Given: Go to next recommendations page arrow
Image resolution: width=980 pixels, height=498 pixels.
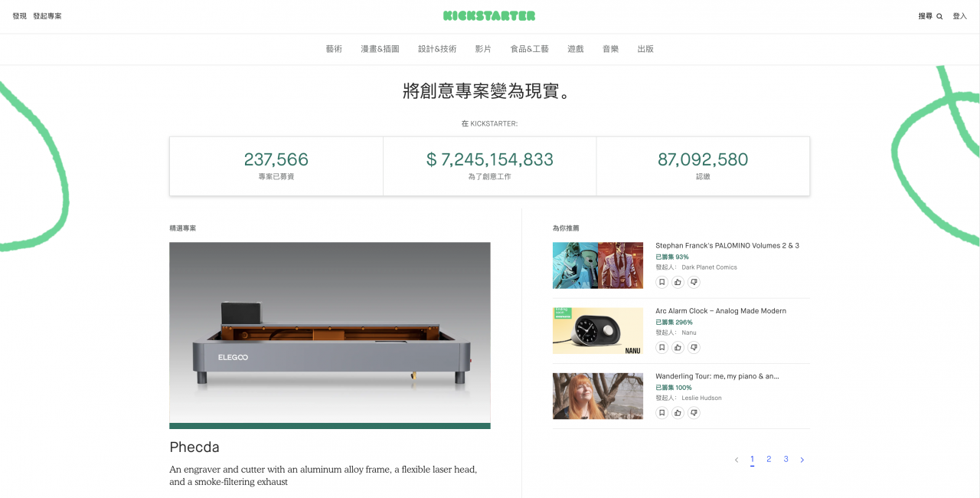Looking at the screenshot, I should click(x=802, y=460).
